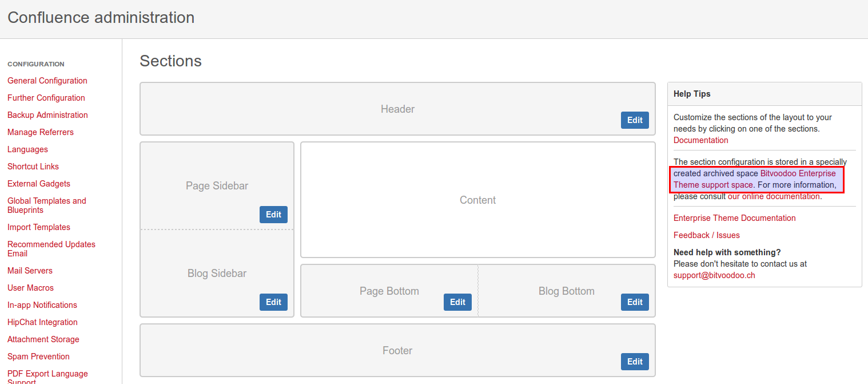Open the Languages settings
The width and height of the screenshot is (868, 384).
tap(27, 149)
